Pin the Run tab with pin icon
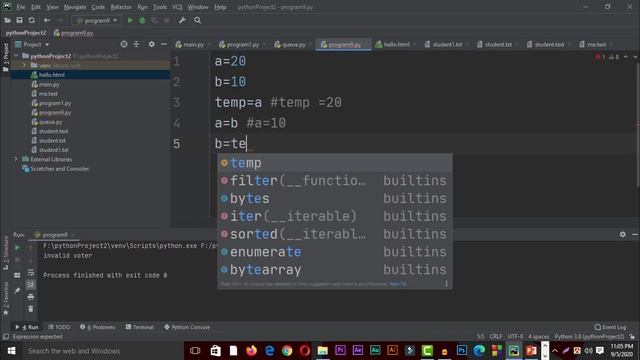 [17, 290]
